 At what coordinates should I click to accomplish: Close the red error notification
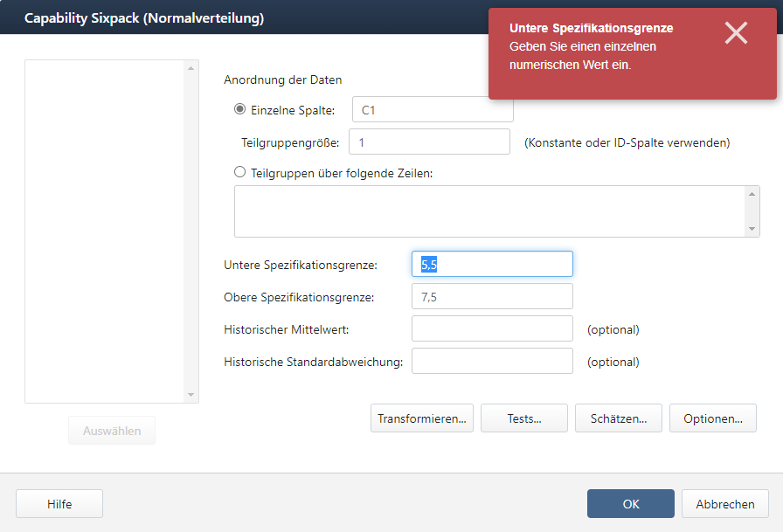(736, 33)
